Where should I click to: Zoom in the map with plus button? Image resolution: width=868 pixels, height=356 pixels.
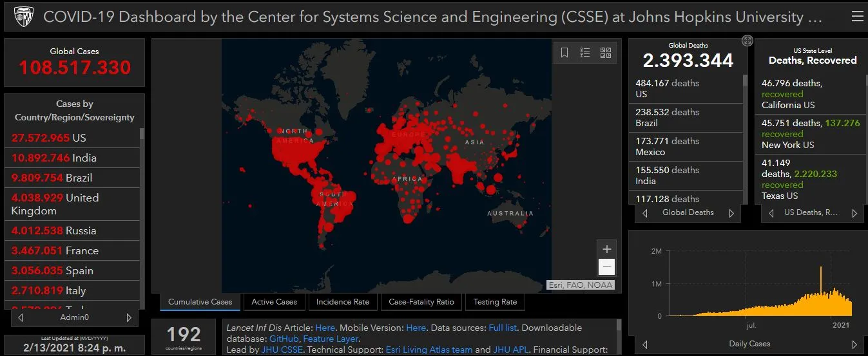pyautogui.click(x=606, y=249)
